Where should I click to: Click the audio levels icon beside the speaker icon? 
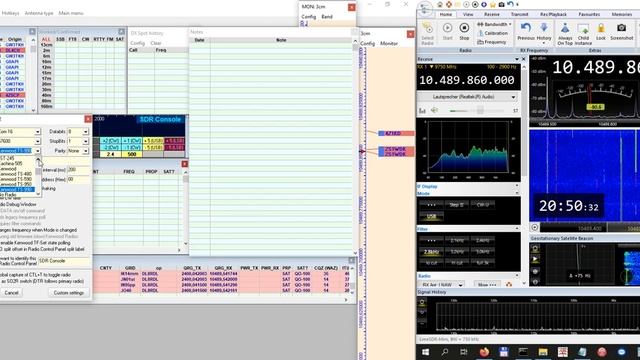[422, 110]
